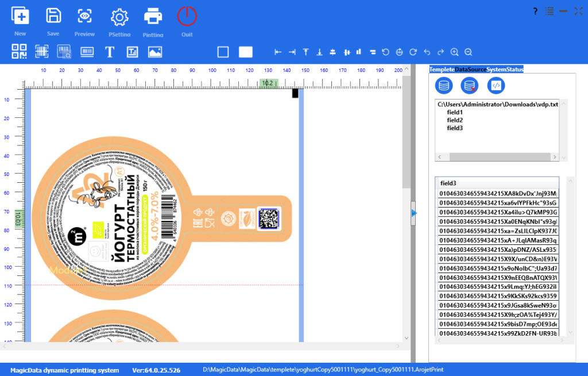Zoom out of the canvas
The image size is (588, 376).
coord(469,52)
